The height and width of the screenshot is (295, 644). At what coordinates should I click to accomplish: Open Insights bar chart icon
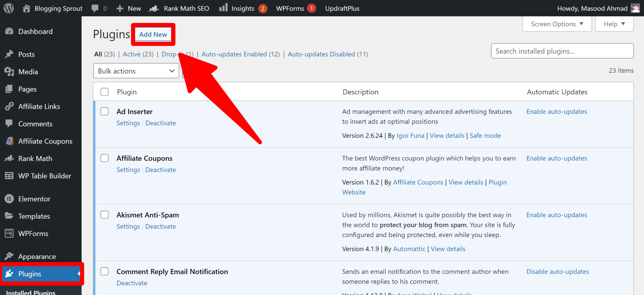coord(223,8)
